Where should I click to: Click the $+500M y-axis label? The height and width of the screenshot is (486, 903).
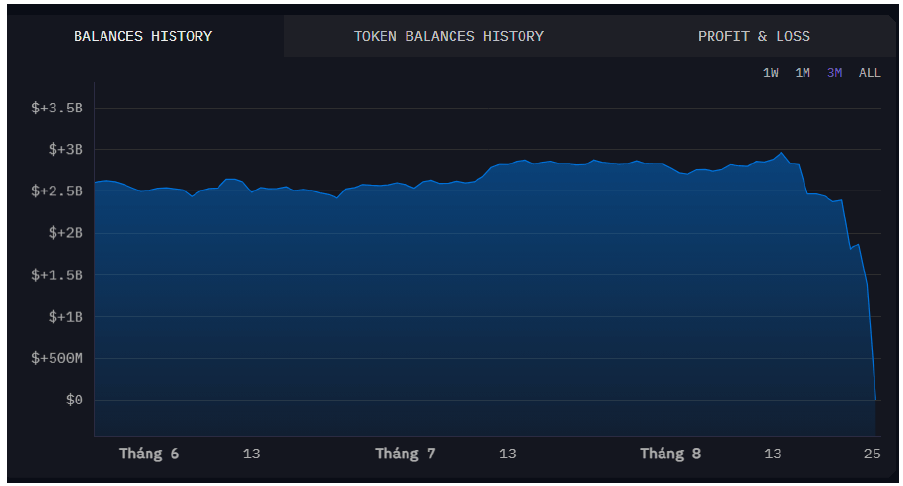point(57,358)
